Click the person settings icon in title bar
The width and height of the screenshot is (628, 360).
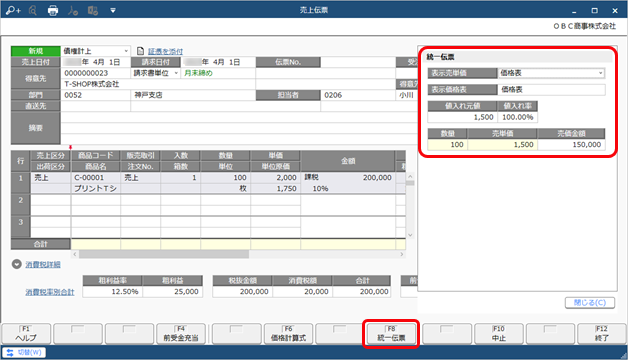point(73,10)
